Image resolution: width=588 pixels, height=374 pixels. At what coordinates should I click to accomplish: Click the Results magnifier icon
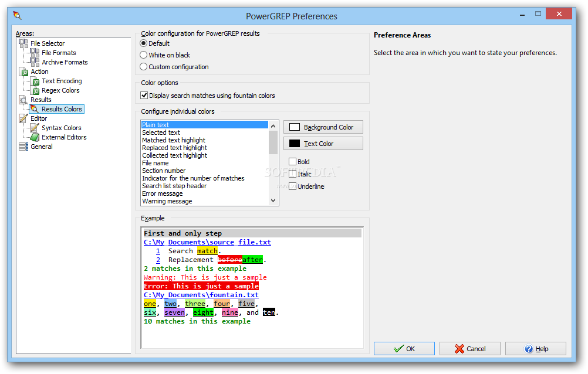point(23,100)
